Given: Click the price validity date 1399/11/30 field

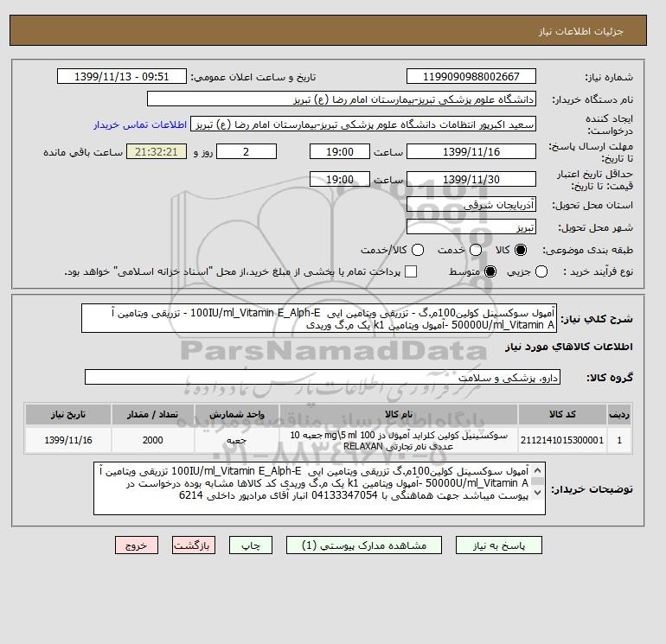Looking at the screenshot, I should pos(471,179).
